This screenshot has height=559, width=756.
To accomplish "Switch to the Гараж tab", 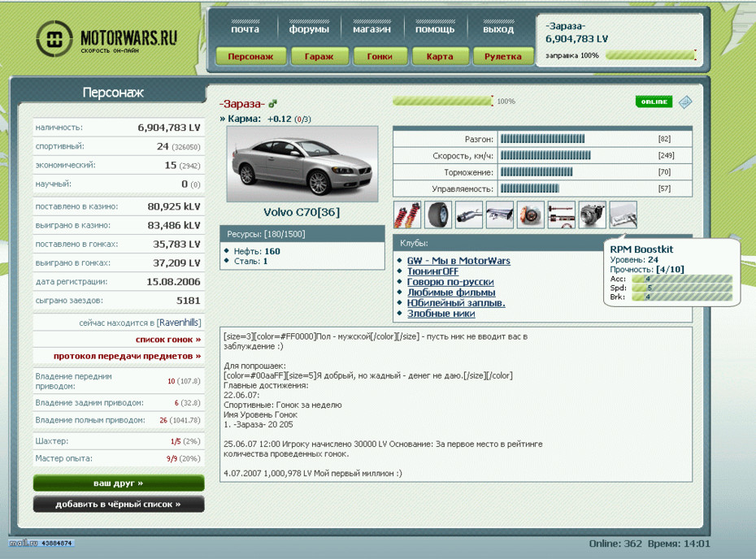I will pos(319,56).
